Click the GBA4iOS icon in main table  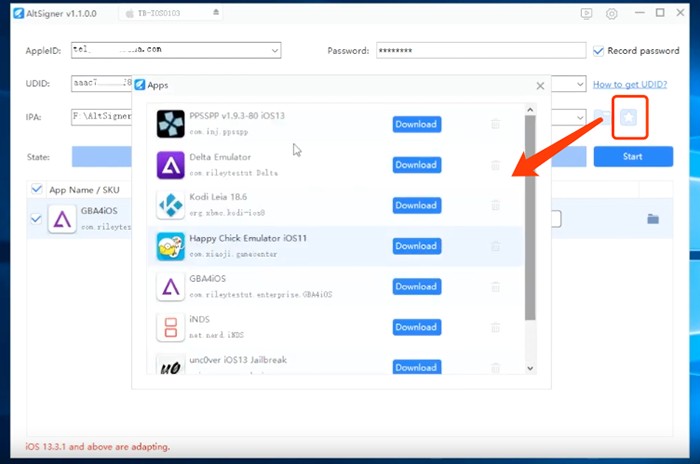(62, 219)
